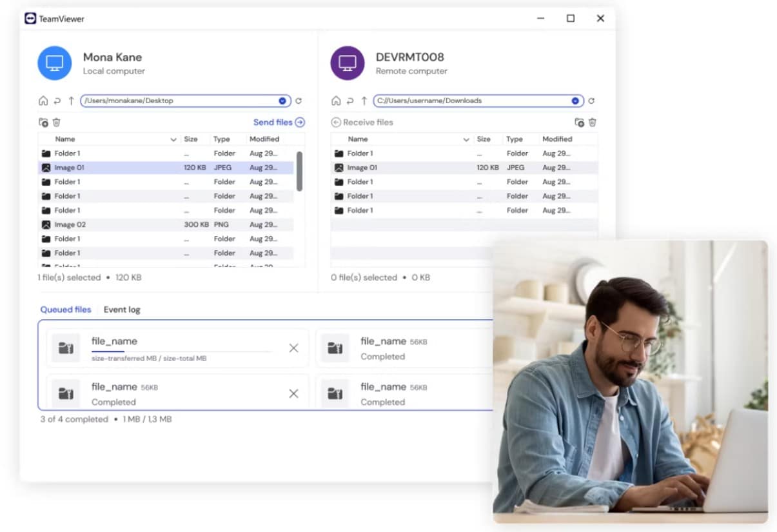Click Send files button
Image resolution: width=777 pixels, height=532 pixels.
[x=279, y=122]
